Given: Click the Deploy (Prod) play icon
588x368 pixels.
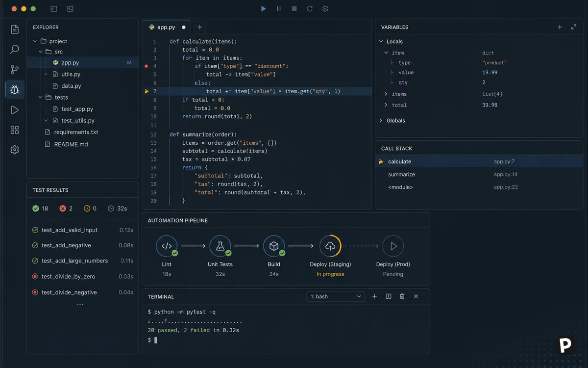Looking at the screenshot, I should (393, 246).
